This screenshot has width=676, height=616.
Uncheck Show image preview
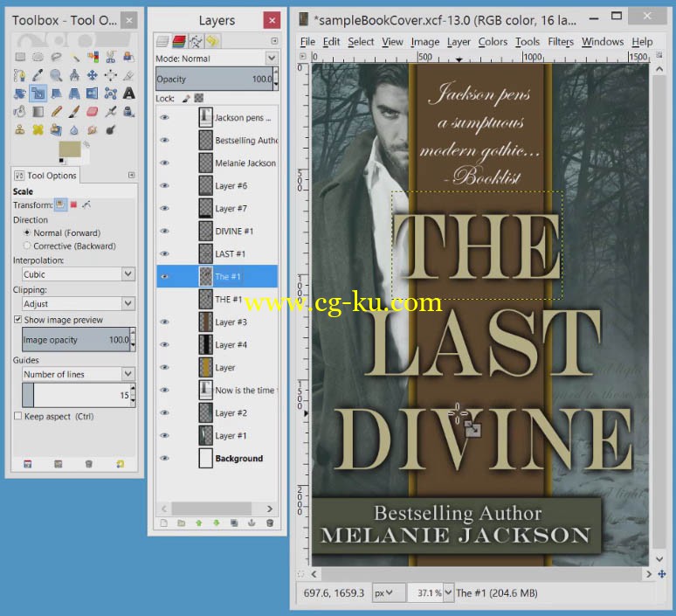[x=17, y=319]
